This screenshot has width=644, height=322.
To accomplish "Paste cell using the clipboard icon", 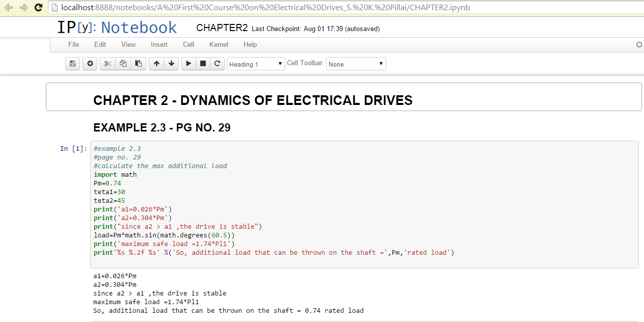I will coord(138,64).
